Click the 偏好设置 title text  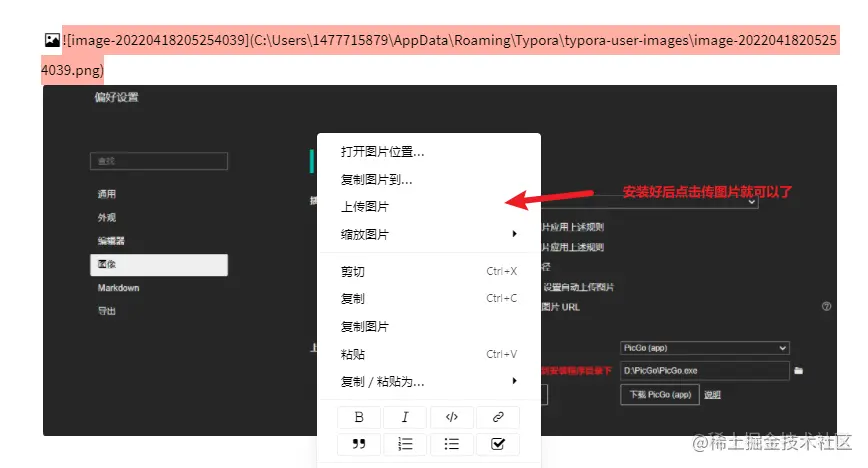116,97
